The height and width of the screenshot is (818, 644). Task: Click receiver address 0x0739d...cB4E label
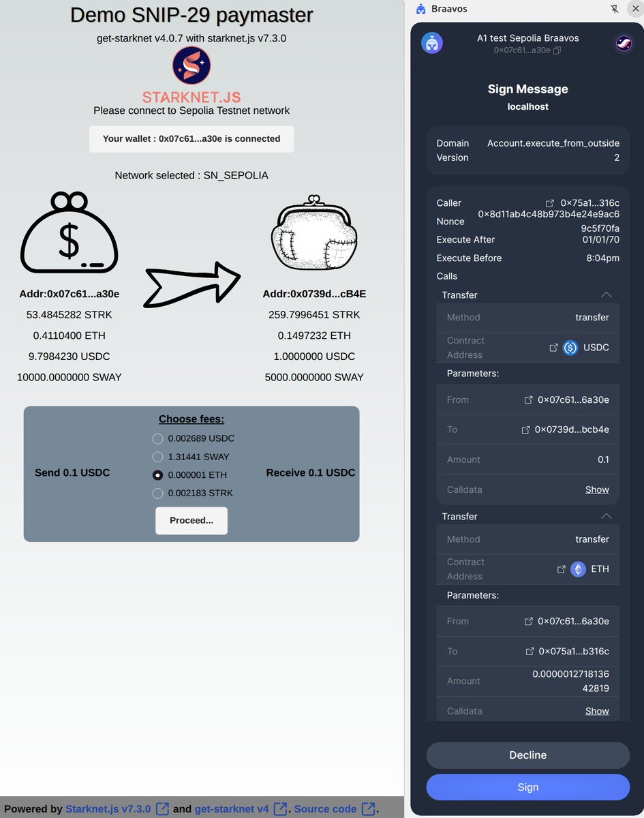coord(314,294)
